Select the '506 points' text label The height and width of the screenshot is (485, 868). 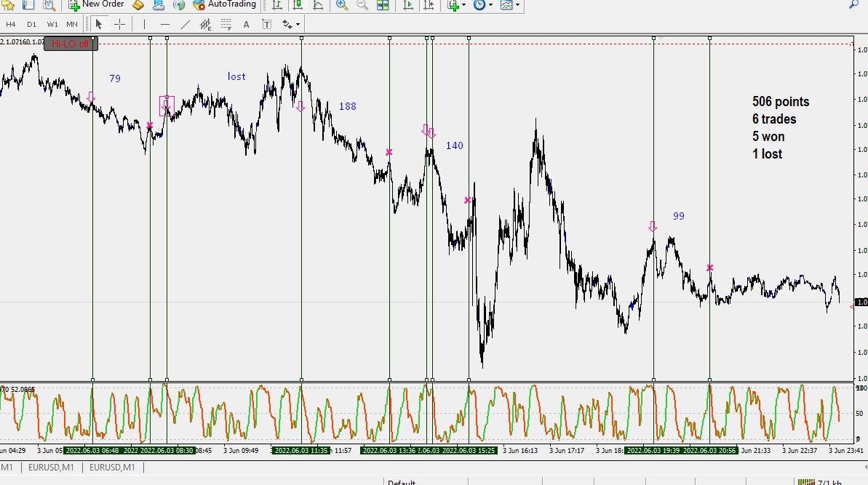point(781,102)
